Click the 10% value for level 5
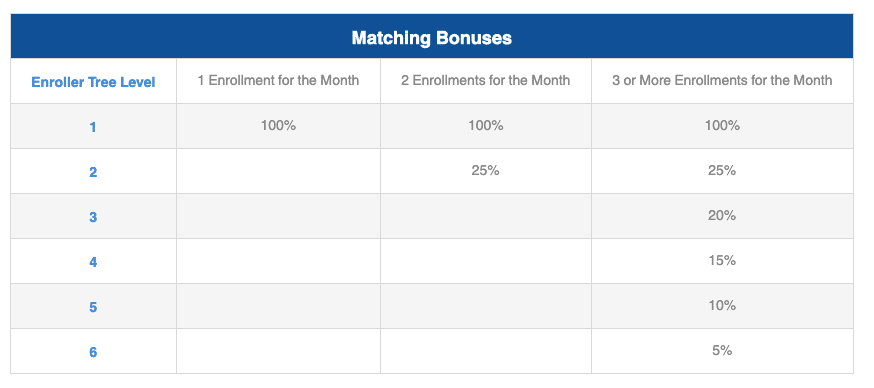This screenshot has width=874, height=388. [722, 305]
